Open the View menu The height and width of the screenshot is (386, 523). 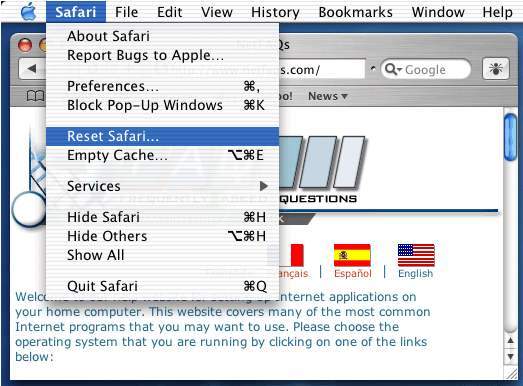click(x=216, y=12)
